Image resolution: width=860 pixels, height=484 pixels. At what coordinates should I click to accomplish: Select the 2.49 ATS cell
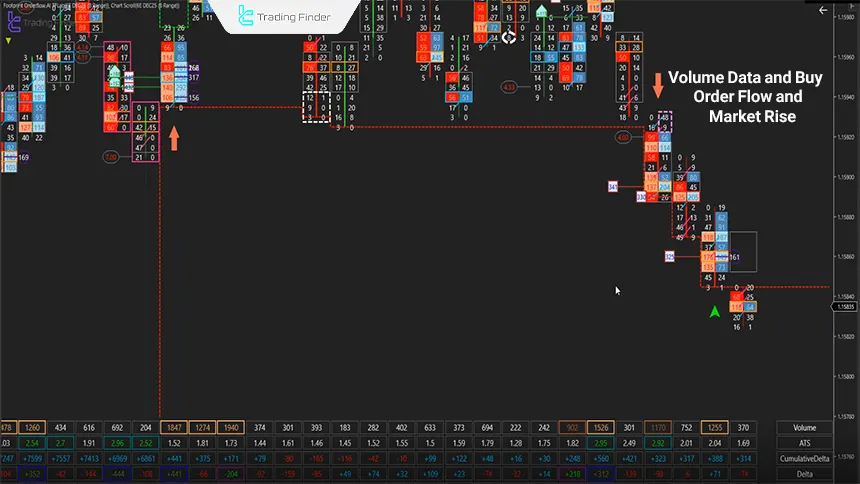tap(630, 443)
